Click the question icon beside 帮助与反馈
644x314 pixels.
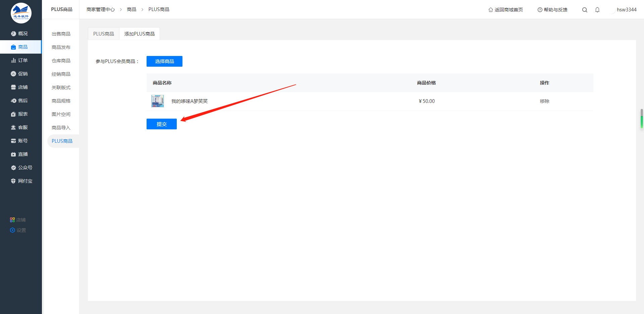coord(540,10)
